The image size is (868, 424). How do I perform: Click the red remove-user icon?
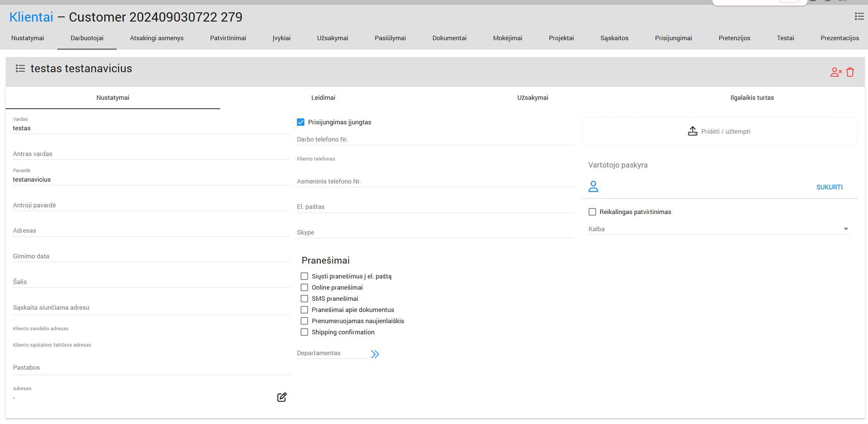coord(836,72)
